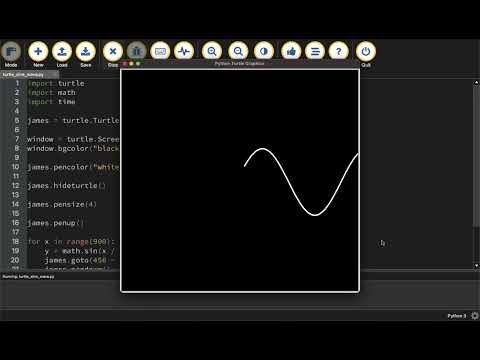480x360 pixels.
Task: Click line number 9 in the gutter
Action: coord(17,158)
